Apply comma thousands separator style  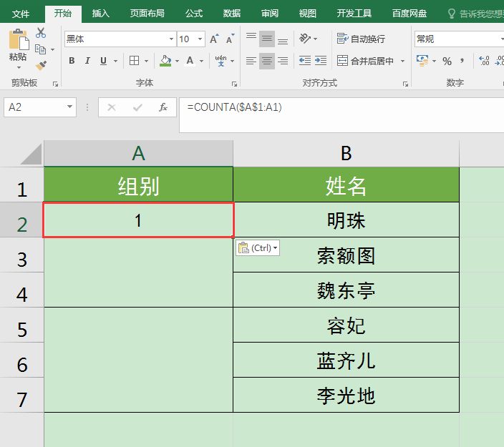(x=462, y=61)
